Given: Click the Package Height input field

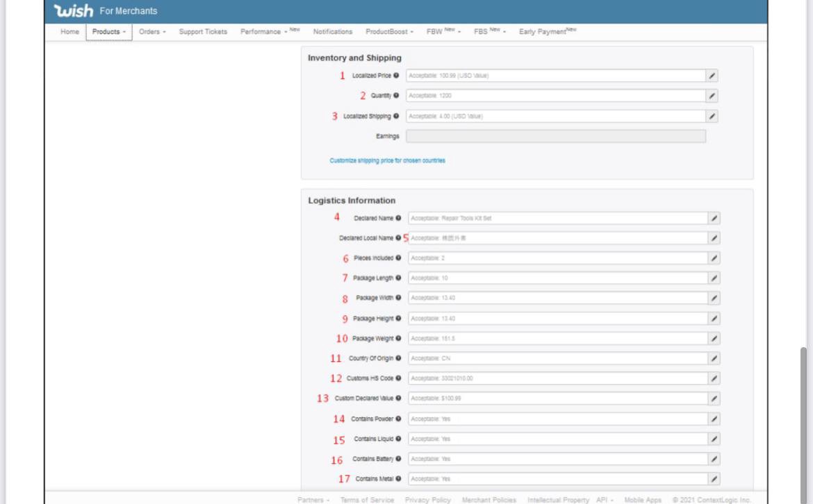Looking at the screenshot, I should coord(558,319).
